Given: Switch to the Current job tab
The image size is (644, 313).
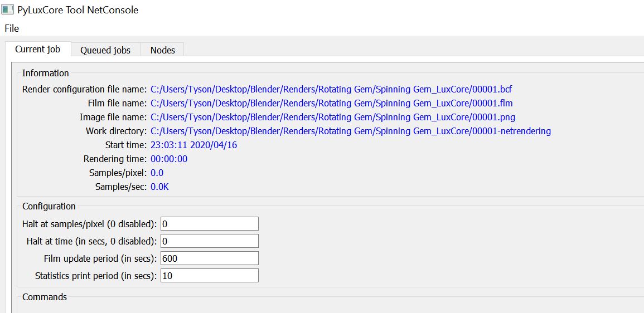Looking at the screenshot, I should [x=38, y=49].
